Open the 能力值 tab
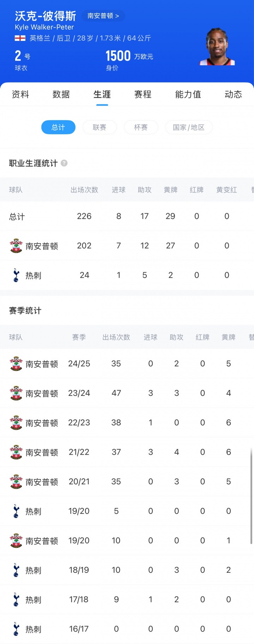 pos(188,94)
